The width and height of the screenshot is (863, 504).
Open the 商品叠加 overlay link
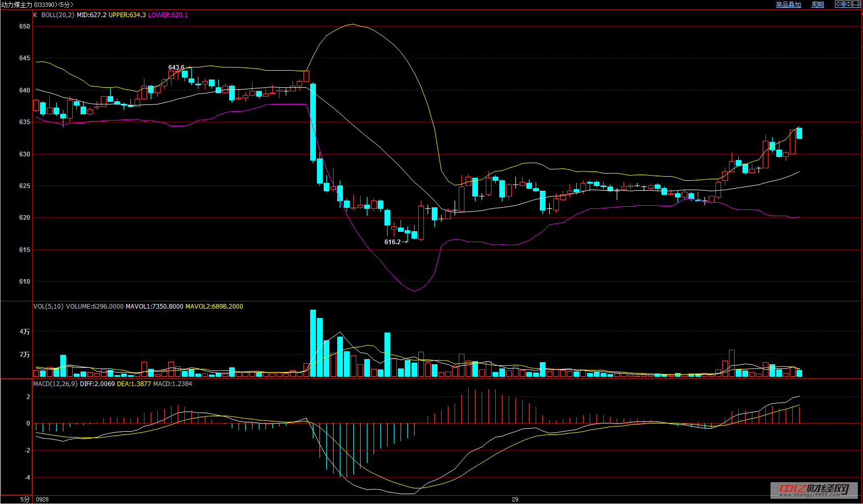[789, 5]
